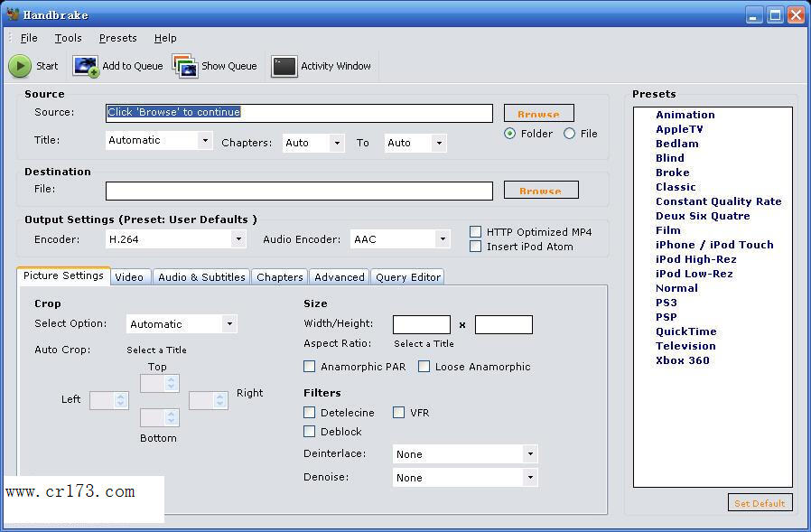Open the Title dropdown showing Automatic
811x532 pixels.
159,140
